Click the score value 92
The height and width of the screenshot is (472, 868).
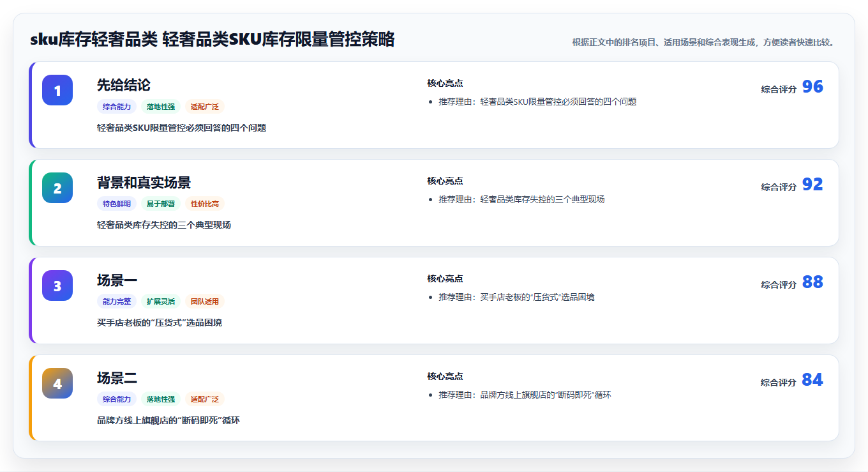coord(812,185)
